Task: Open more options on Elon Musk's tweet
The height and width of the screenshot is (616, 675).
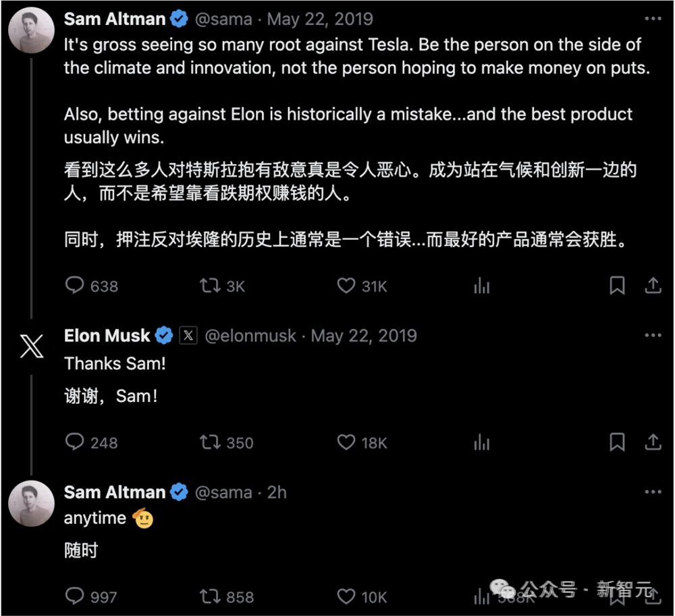Action: pyautogui.click(x=653, y=334)
